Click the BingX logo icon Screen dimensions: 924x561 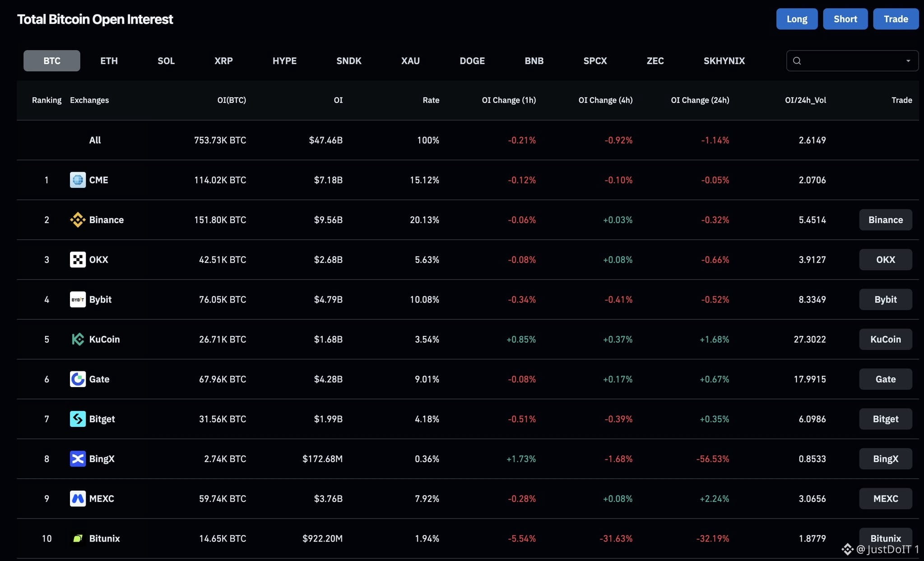click(78, 458)
